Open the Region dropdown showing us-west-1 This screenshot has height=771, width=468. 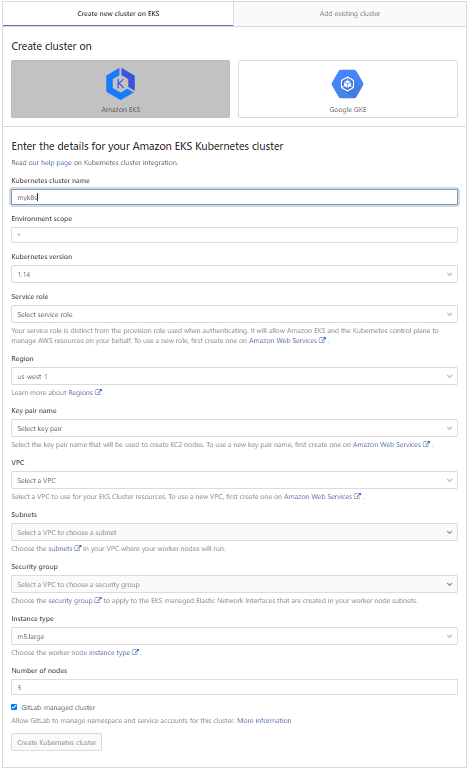coord(234,376)
